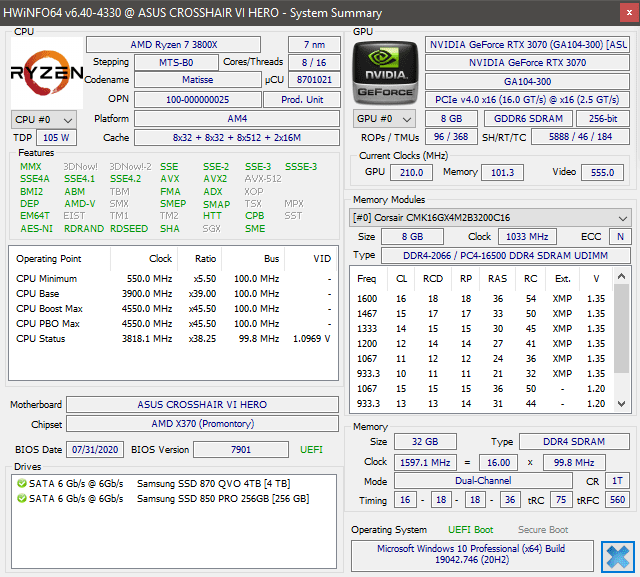
Task: Close the System Summary window with red X
Action: point(629,13)
